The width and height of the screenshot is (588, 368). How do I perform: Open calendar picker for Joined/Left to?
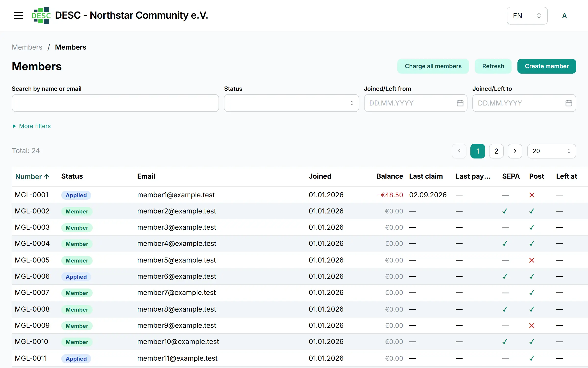tap(569, 103)
